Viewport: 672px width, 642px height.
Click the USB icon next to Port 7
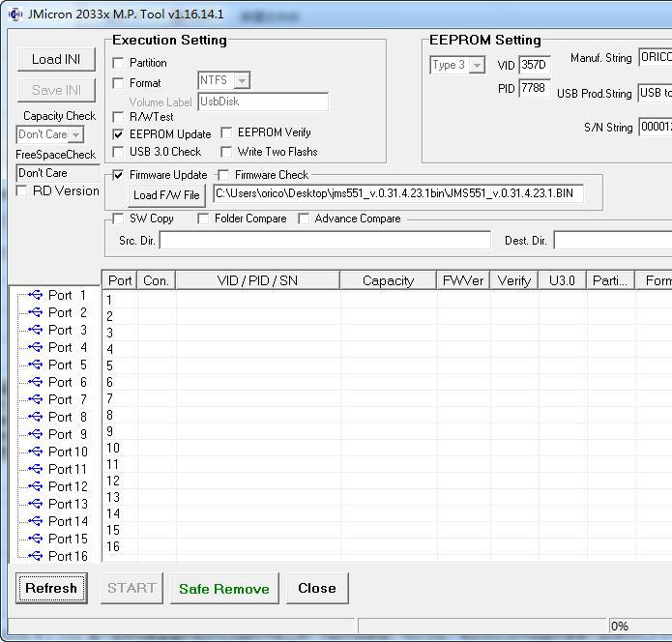coord(36,399)
